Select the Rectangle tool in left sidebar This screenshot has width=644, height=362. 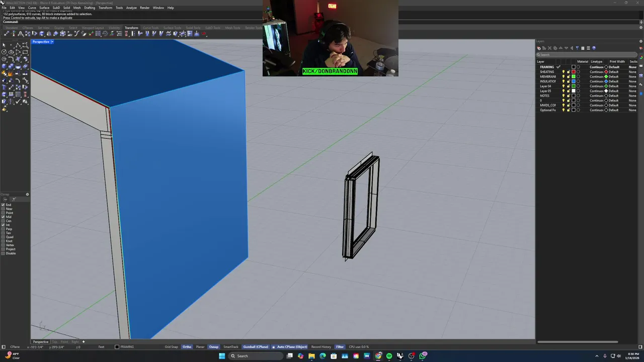(x=25, y=52)
